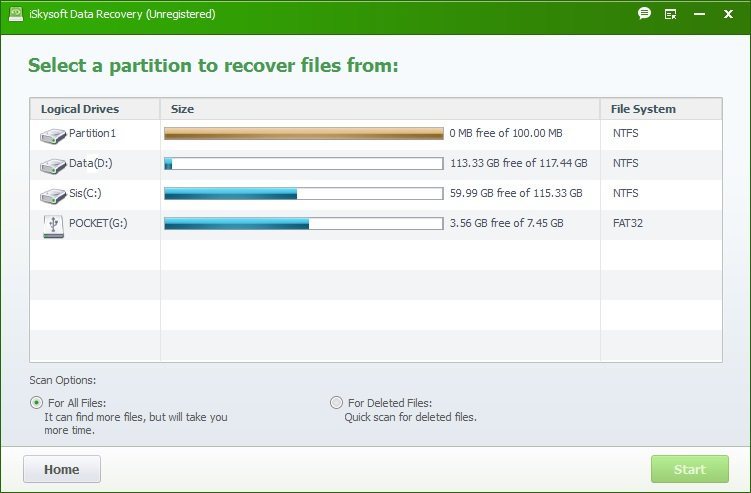Open the feedback chat bubble icon

pyautogui.click(x=644, y=13)
